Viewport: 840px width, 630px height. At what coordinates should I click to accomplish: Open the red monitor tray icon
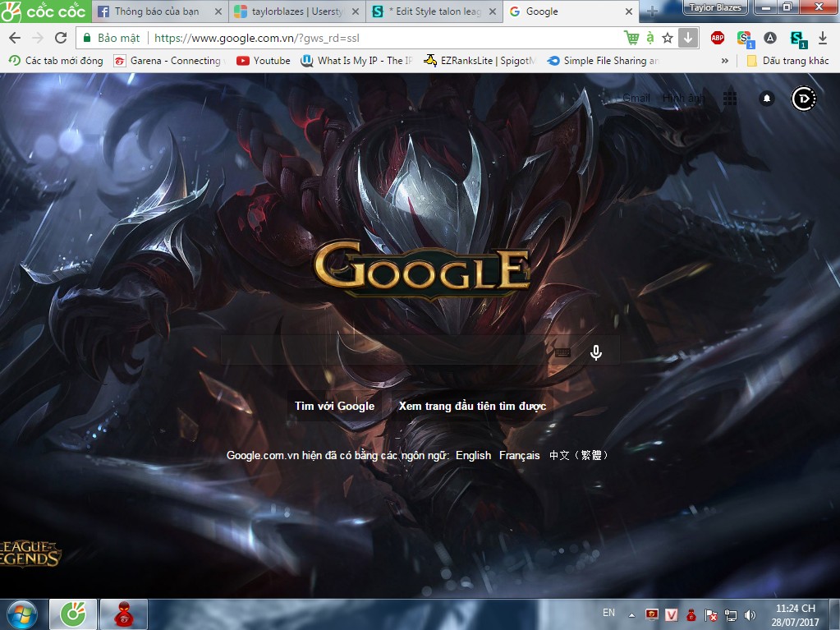[652, 615]
